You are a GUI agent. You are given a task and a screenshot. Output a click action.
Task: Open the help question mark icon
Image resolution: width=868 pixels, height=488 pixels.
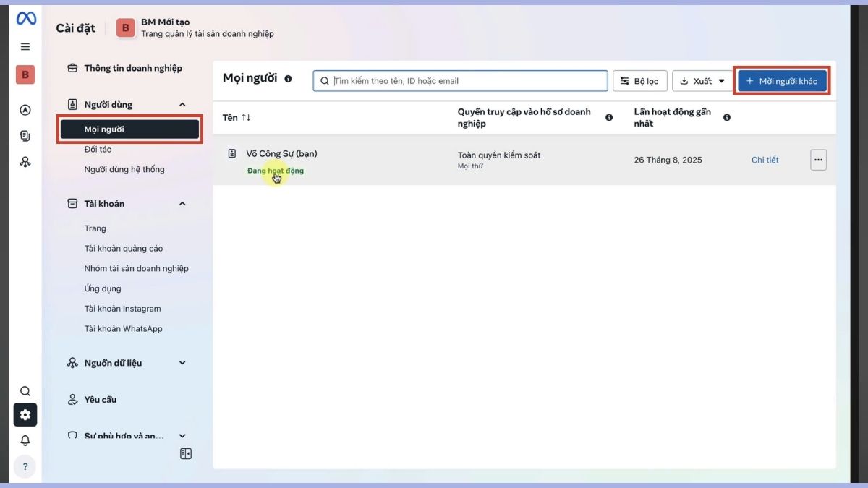pyautogui.click(x=25, y=466)
